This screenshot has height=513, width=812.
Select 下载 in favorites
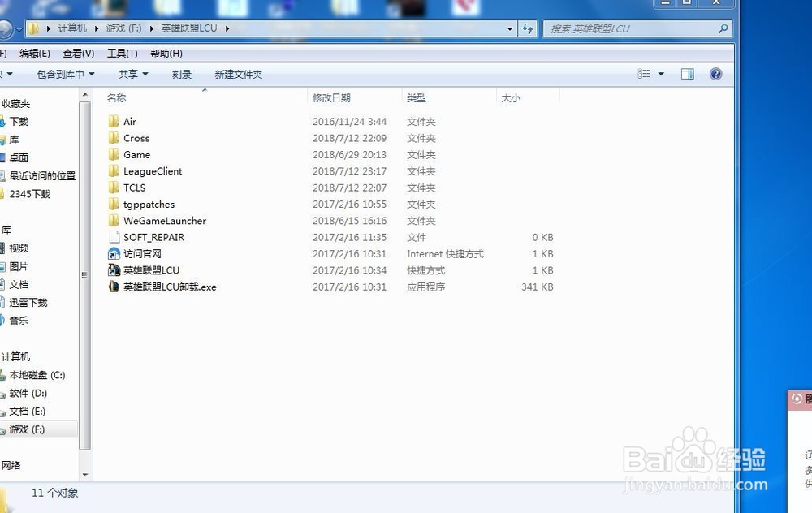(x=19, y=122)
